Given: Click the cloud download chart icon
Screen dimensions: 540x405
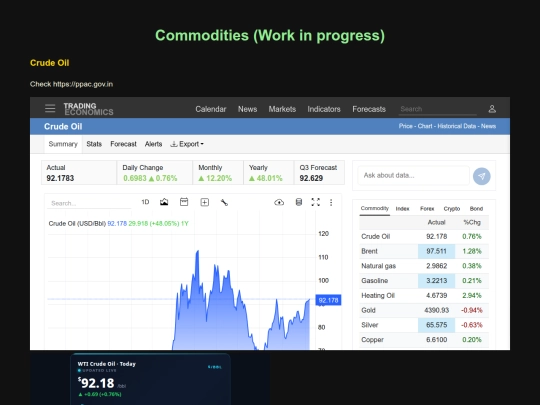Looking at the screenshot, I should 279,202.
